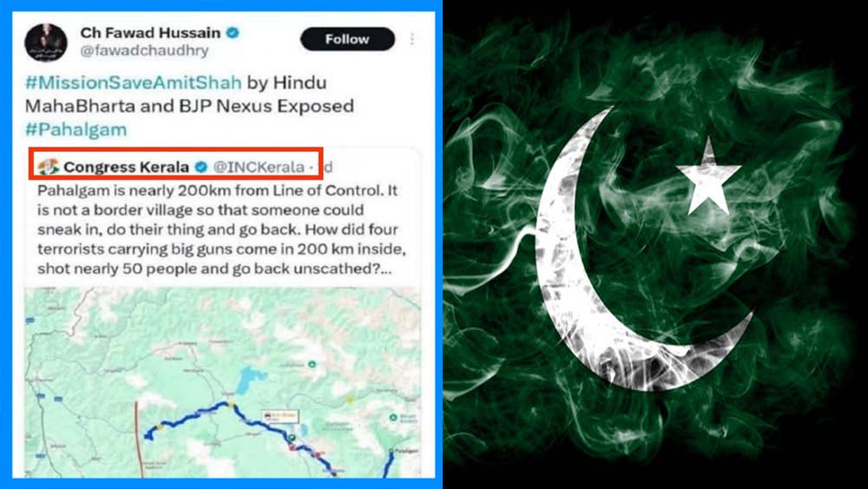Viewport: 868px width, 489px height.
Task: Open Ch Fawad Hussain's profile picture
Action: pos(46,42)
